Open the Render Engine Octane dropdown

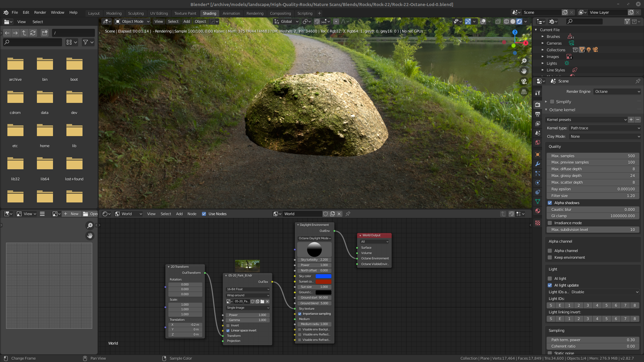(617, 92)
